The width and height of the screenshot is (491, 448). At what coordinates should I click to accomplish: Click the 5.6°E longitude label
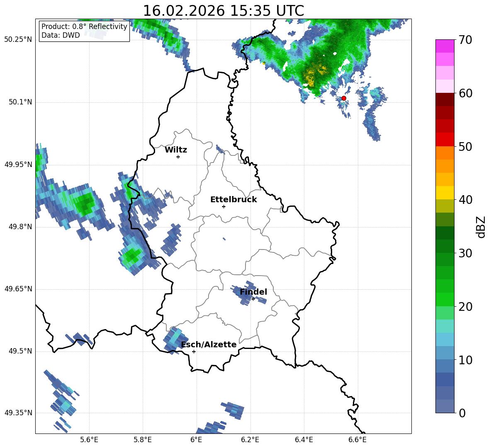pos(89,440)
